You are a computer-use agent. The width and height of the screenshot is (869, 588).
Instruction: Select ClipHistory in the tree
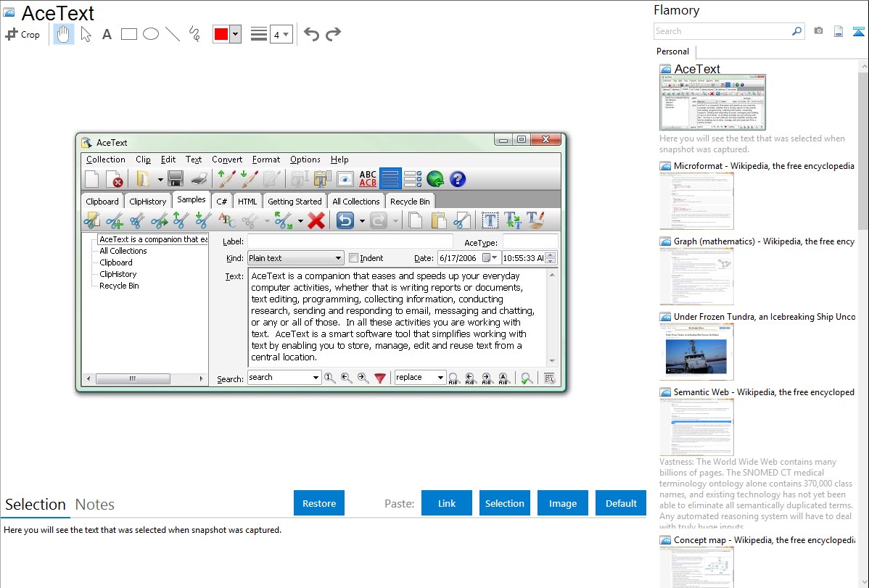118,274
